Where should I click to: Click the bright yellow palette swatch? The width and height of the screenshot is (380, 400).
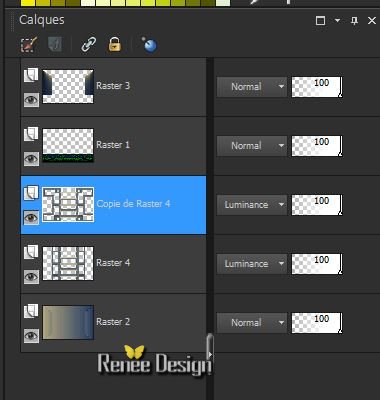(x=28, y=3)
